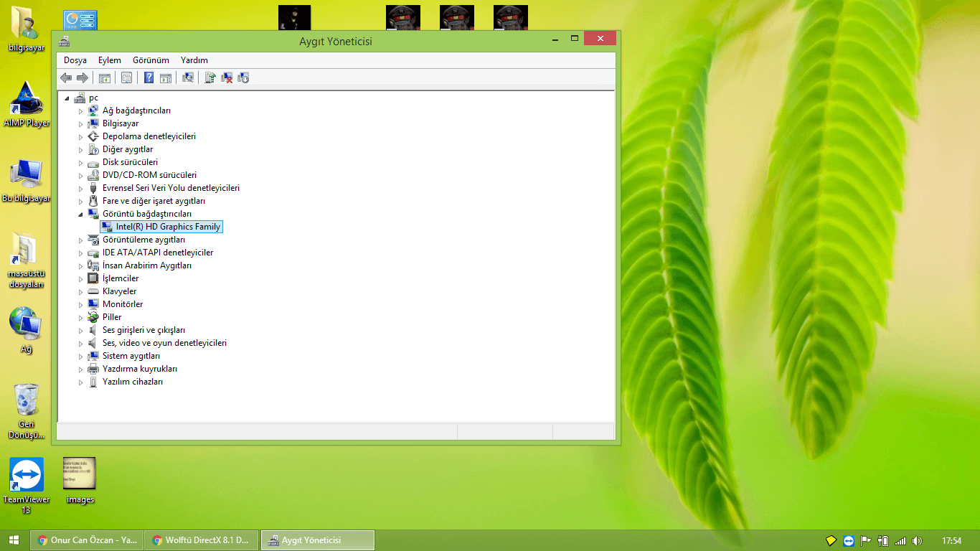Click the Disable device down-arrow toolbar icon
Image resolution: width=980 pixels, height=551 pixels.
click(243, 77)
